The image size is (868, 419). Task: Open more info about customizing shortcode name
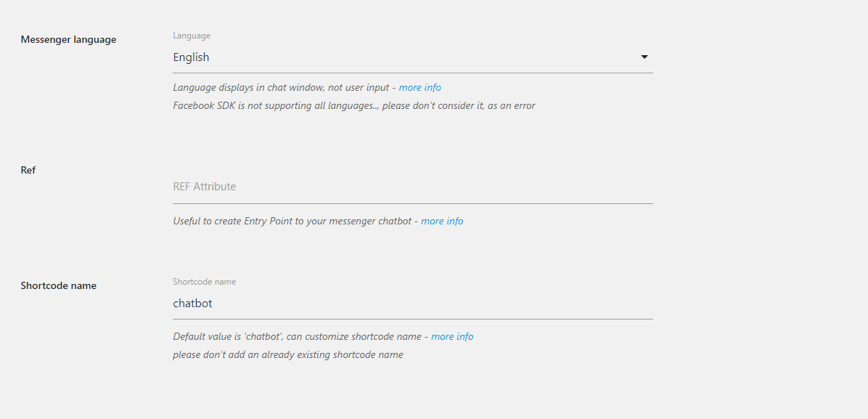point(452,337)
